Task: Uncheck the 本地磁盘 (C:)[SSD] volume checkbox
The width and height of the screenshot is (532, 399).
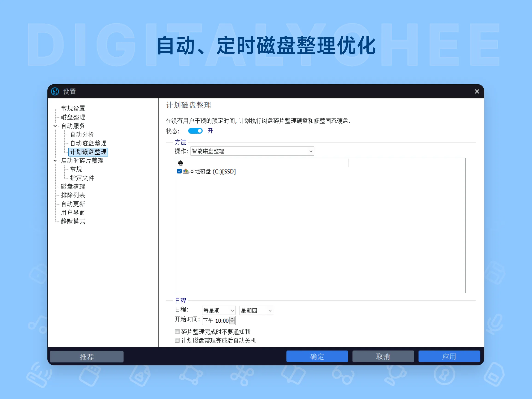Action: coord(179,171)
